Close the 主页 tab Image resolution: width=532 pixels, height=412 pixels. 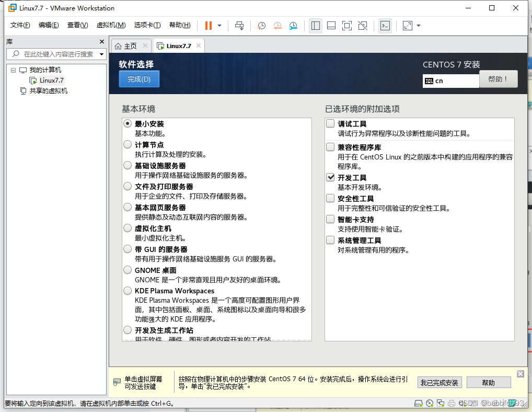(145, 45)
